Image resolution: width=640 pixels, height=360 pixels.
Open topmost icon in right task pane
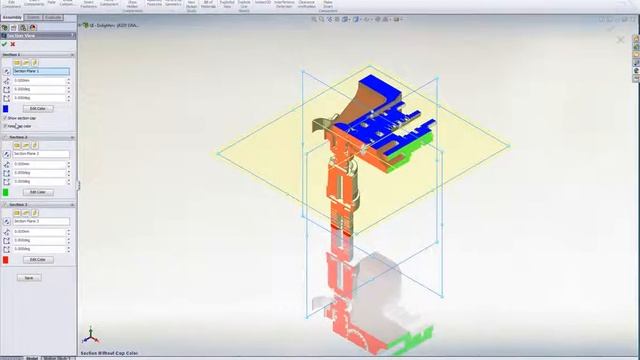636,38
